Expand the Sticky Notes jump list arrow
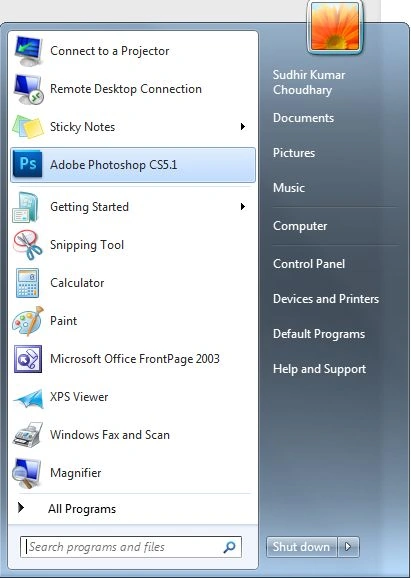 [243, 126]
